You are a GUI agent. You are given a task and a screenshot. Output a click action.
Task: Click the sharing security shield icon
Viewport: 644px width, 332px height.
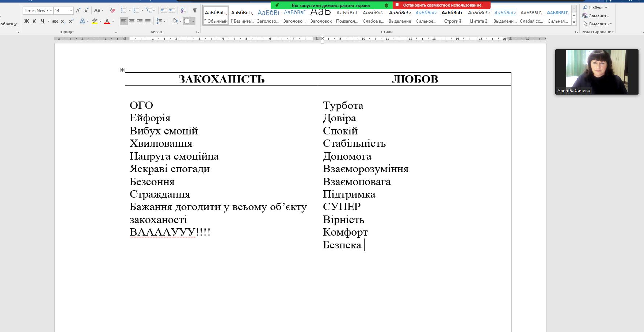tap(386, 5)
